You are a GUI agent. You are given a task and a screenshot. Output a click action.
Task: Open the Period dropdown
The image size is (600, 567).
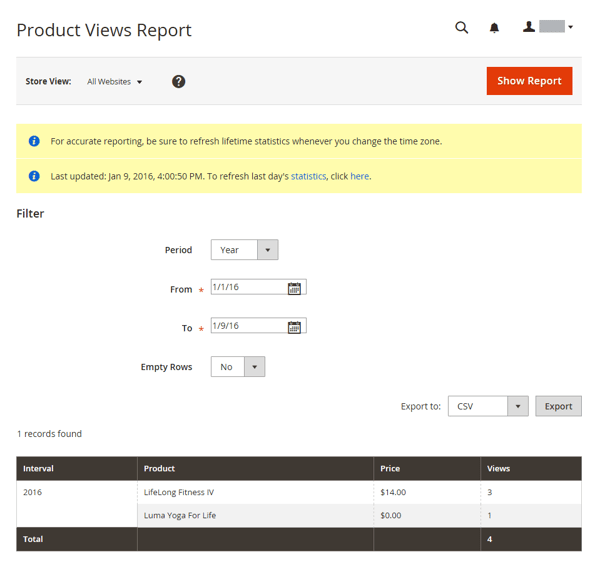[x=244, y=250]
